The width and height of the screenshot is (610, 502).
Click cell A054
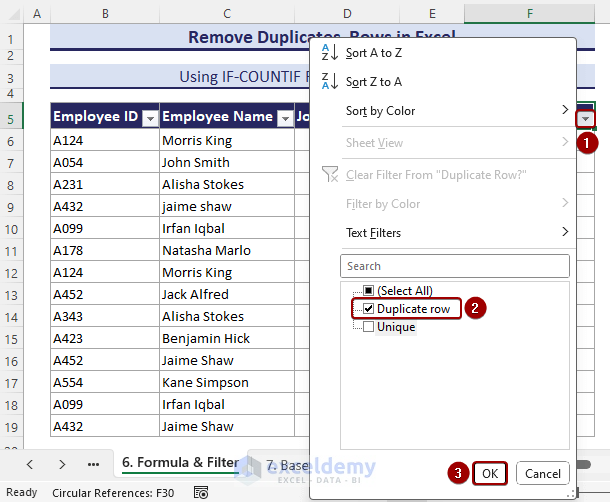click(x=105, y=162)
